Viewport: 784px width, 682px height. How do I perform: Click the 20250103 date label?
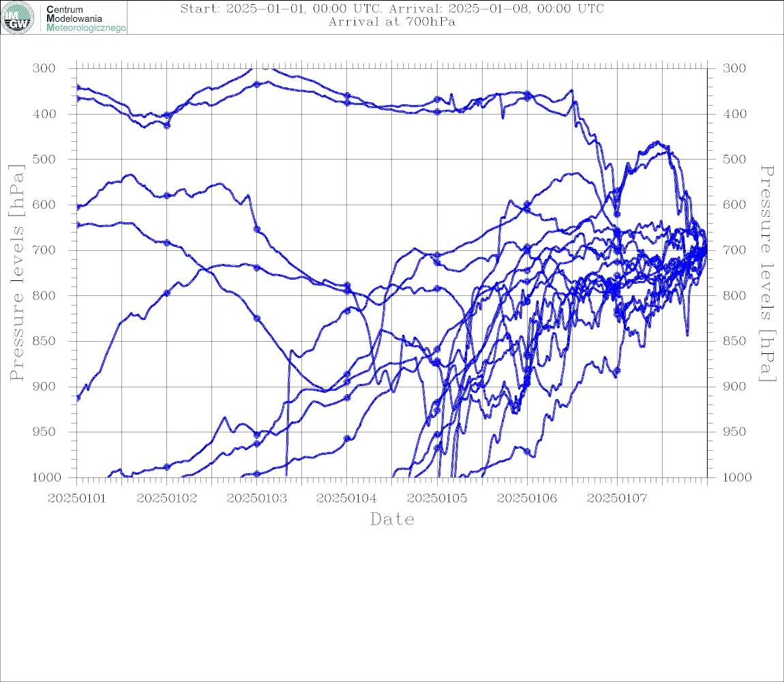coord(257,499)
